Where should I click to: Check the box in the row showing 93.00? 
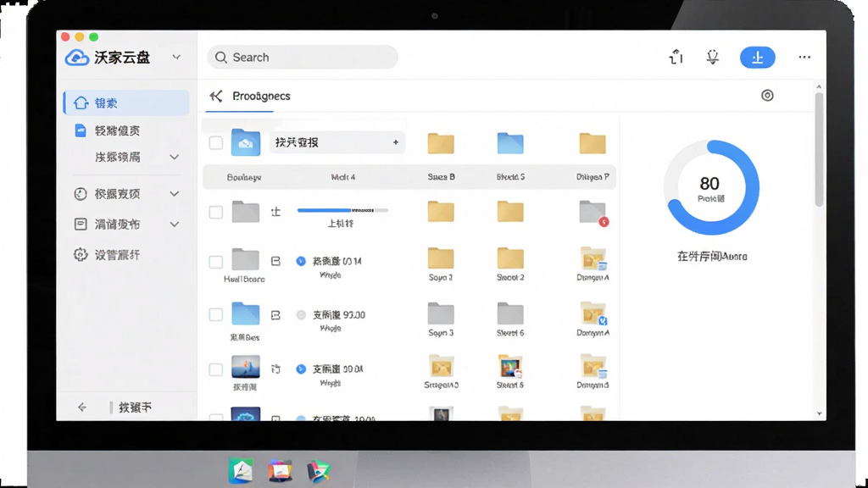[216, 315]
